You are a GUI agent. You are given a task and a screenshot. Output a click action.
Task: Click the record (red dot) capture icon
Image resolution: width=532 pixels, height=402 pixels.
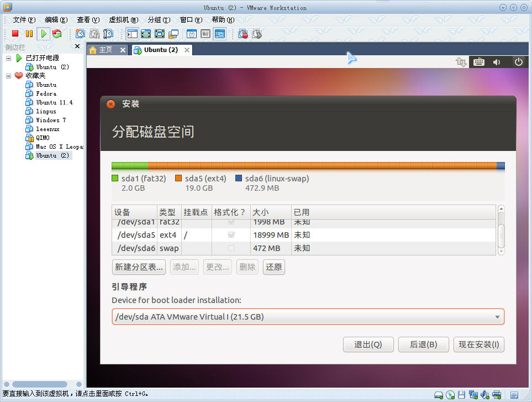243,34
